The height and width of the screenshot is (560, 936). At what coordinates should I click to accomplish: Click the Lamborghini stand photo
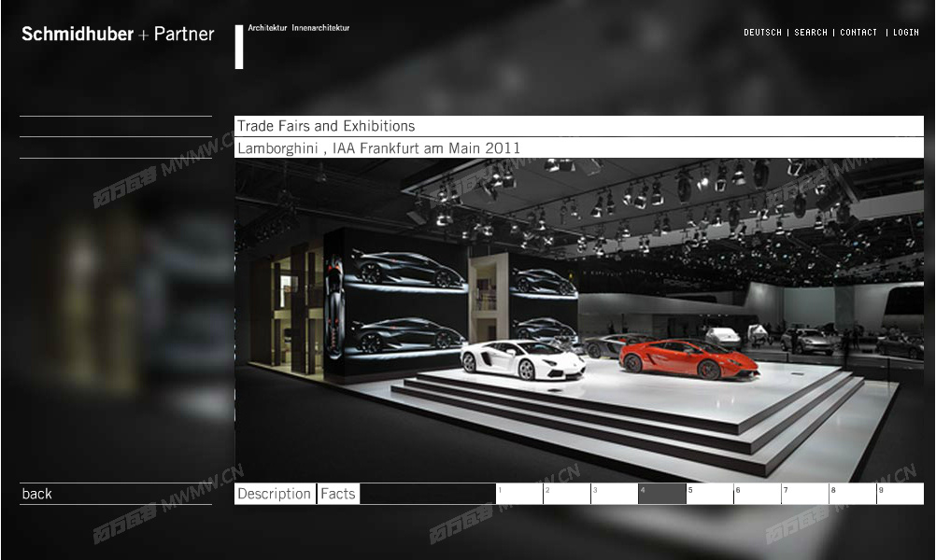(x=579, y=319)
